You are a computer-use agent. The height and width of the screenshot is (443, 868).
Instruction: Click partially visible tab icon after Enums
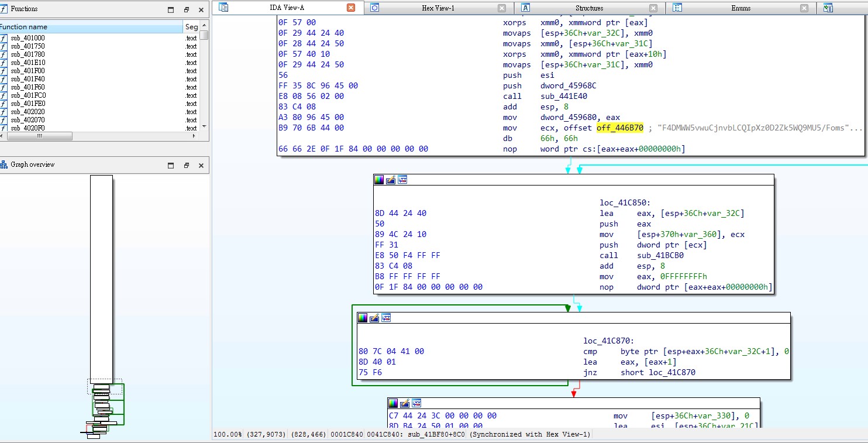828,8
